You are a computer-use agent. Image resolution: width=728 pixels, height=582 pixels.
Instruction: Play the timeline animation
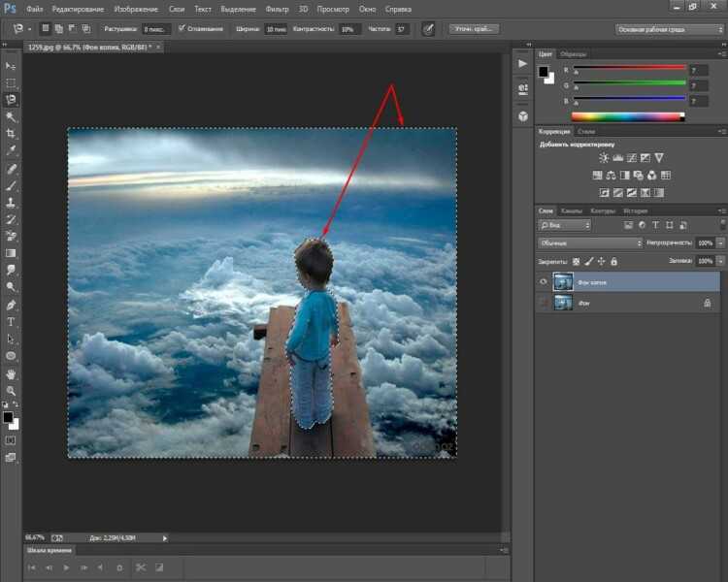(66, 567)
